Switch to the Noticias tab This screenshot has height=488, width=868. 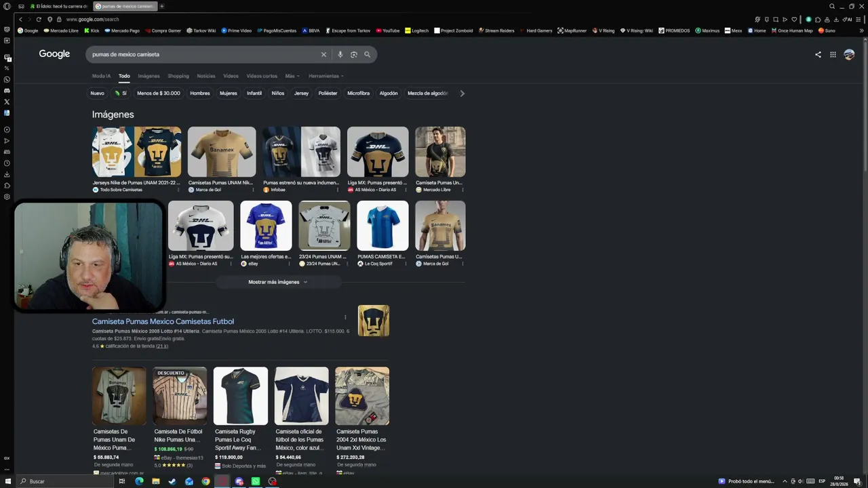coord(206,76)
